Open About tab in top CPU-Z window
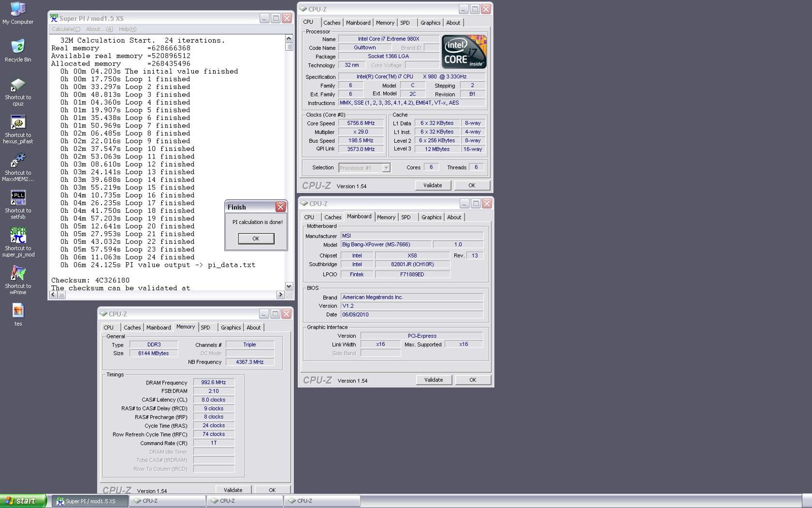Screen dimensions: 812x508 point(453,23)
